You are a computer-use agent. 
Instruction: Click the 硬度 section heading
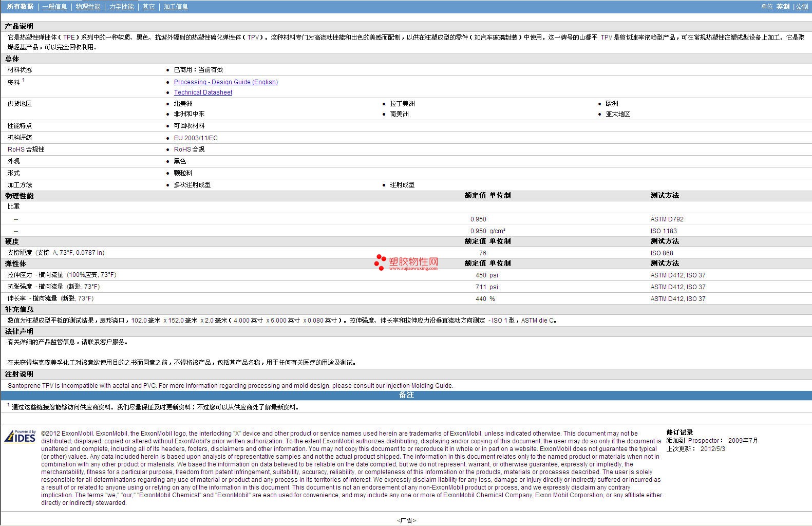pyautogui.click(x=12, y=241)
